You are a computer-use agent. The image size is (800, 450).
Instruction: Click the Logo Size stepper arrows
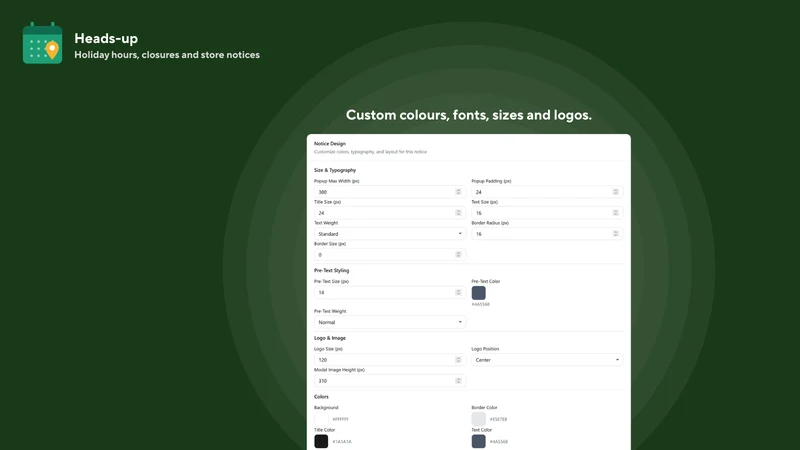[x=458, y=360]
